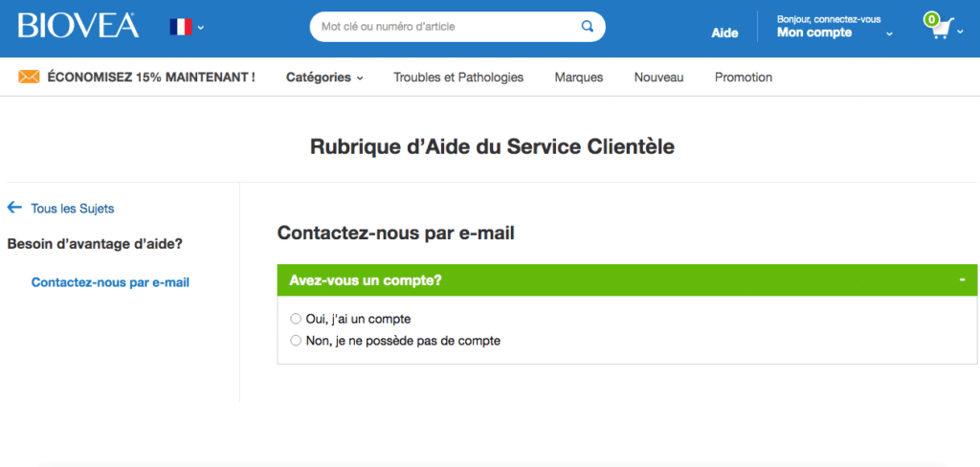Go to the Marques page
Viewport: 980px width, 467px height.
(579, 78)
